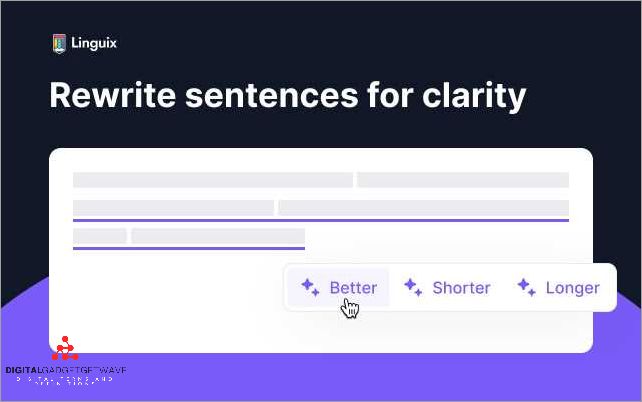Screen dimensions: 642x402
Task: Click the sparkle icon beside Better
Action: coord(310,287)
